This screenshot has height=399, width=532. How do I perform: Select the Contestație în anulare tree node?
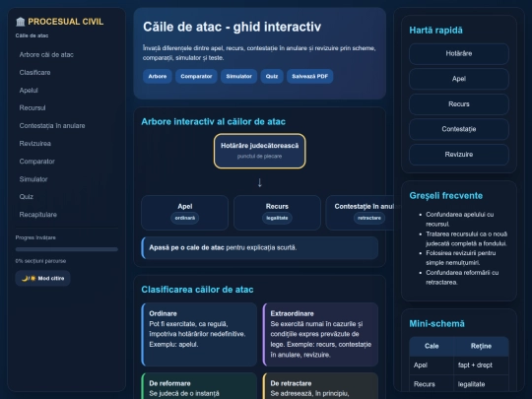pos(360,213)
